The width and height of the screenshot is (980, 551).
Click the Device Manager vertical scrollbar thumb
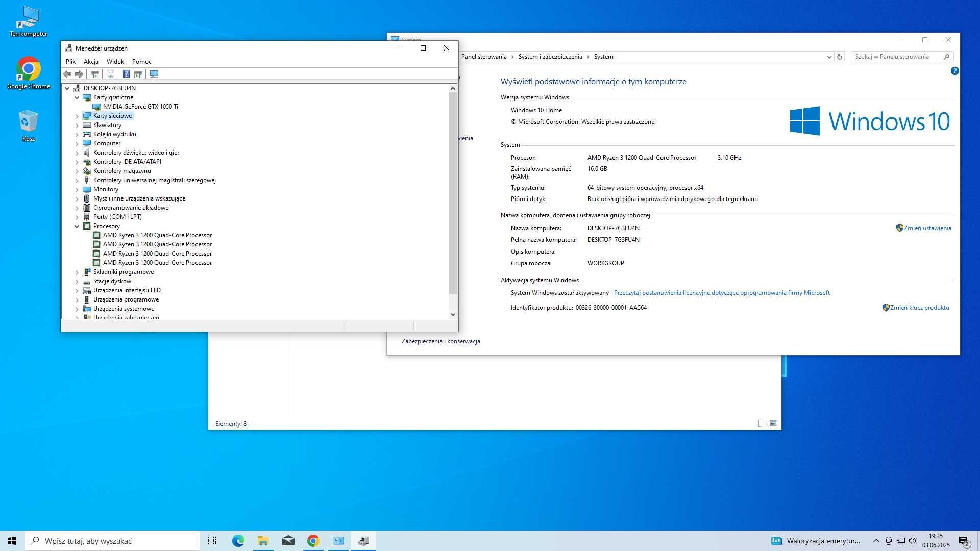click(x=453, y=193)
